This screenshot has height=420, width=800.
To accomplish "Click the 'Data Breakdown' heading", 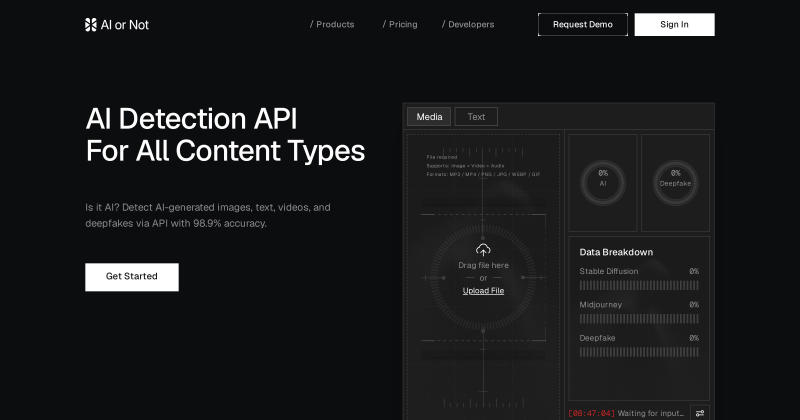I will point(616,252).
